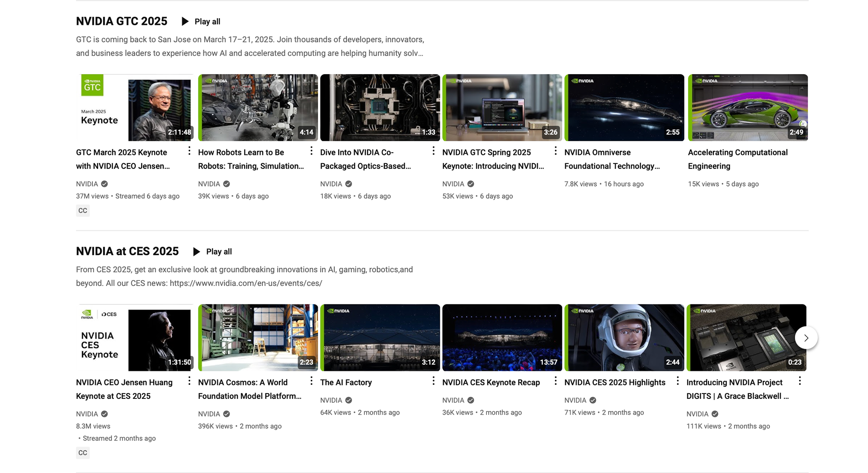Open more options for CES Keynote Recap
This screenshot has height=473, width=868.
click(x=556, y=380)
